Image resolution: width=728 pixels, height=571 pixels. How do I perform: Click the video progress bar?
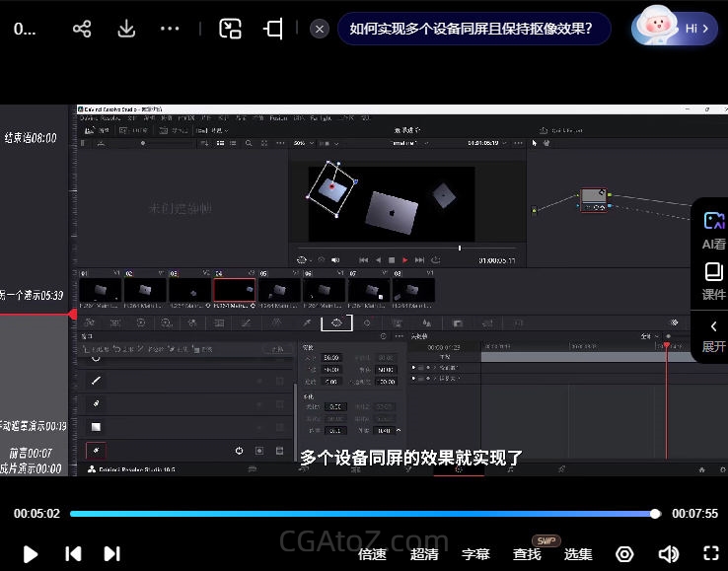click(363, 514)
